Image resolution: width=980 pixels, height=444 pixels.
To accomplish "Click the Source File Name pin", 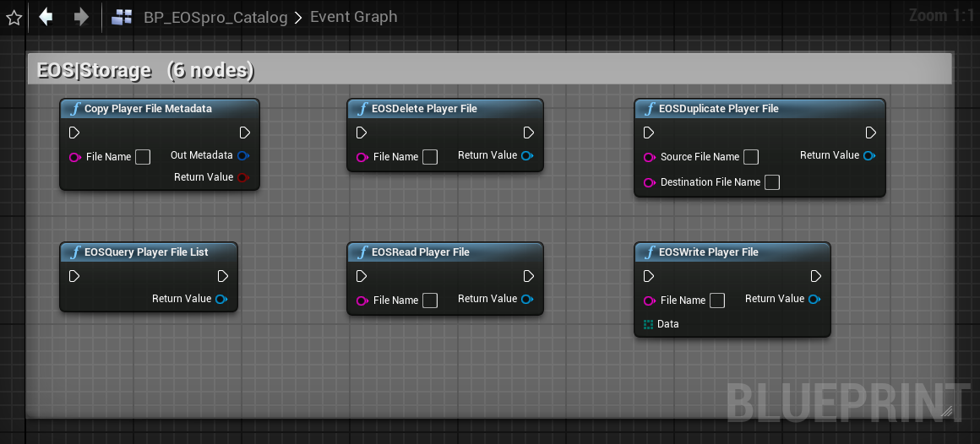I will pos(650,157).
